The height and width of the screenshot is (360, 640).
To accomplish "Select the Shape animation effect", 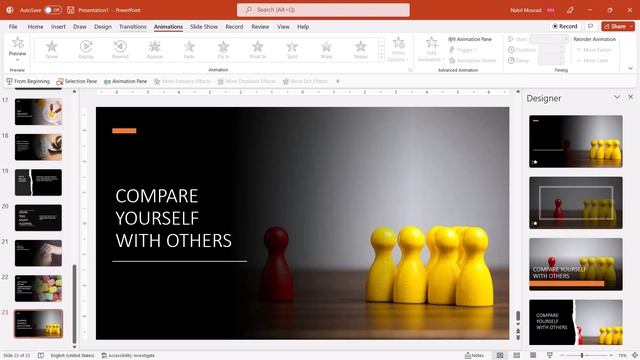I will [x=360, y=50].
